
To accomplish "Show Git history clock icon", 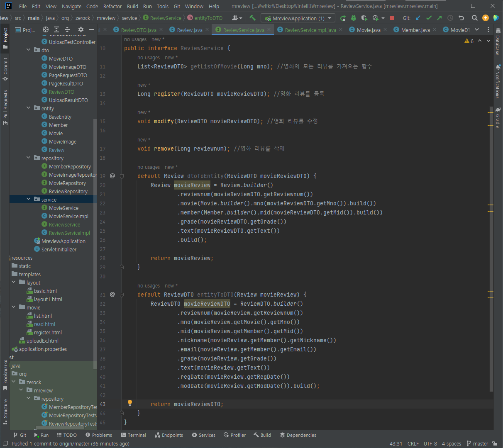I will 450,18.
